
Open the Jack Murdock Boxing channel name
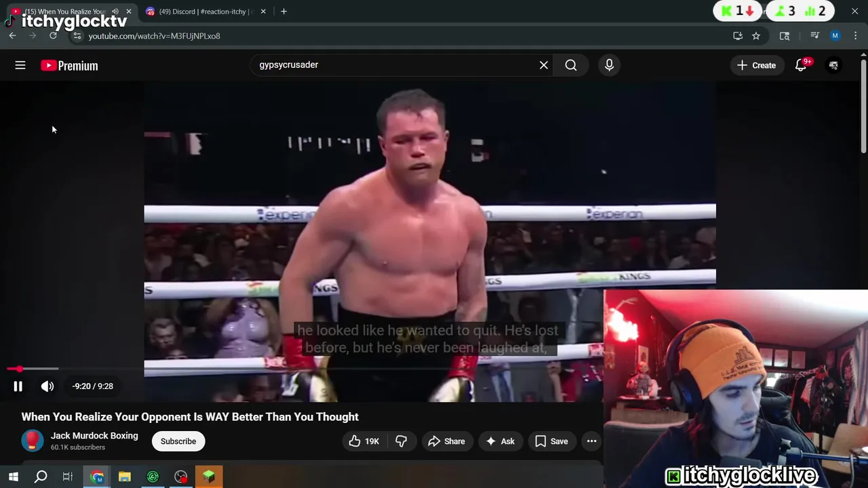(94, 436)
